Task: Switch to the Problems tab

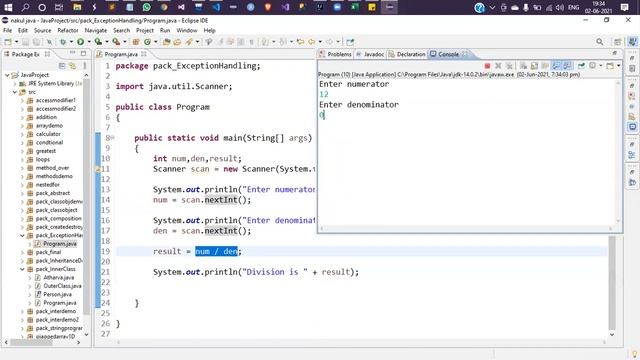Action: (336, 54)
